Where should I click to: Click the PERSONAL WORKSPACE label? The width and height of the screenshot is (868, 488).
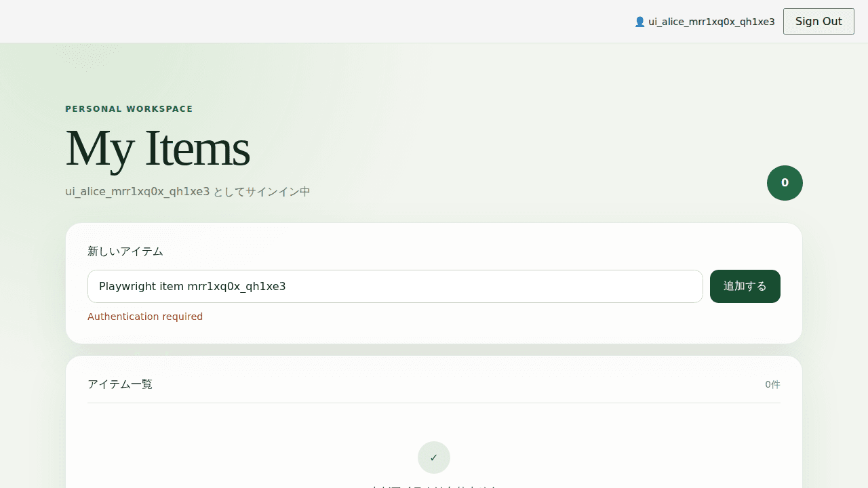129,108
